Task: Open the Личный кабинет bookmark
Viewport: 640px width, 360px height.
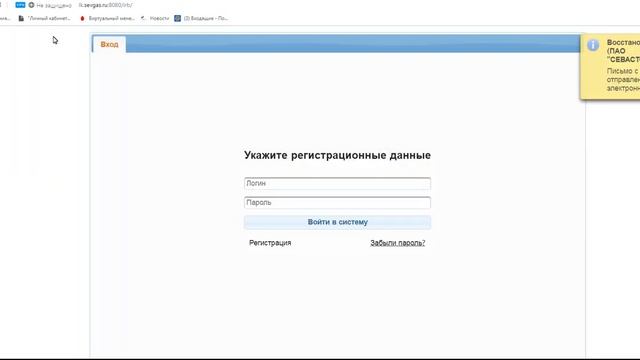Action: [44, 18]
